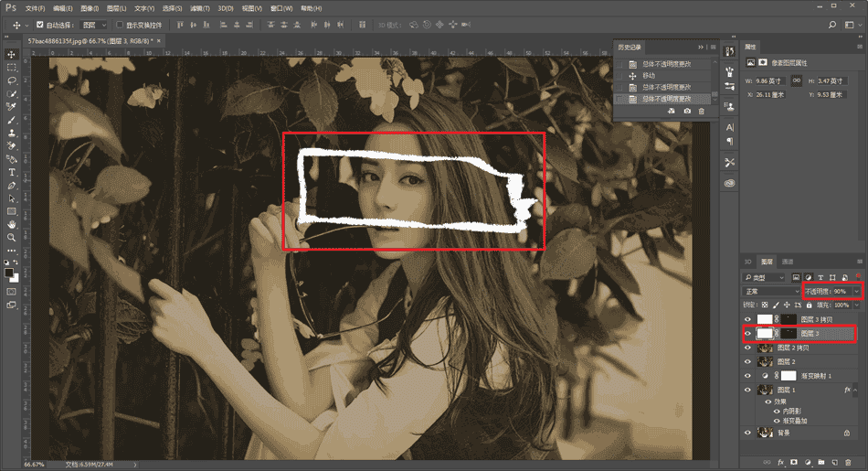Select the Horizontal Type tool

(x=12, y=172)
